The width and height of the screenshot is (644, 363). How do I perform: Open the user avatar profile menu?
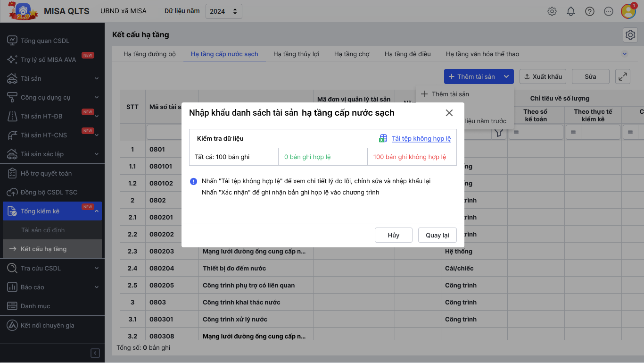(628, 11)
